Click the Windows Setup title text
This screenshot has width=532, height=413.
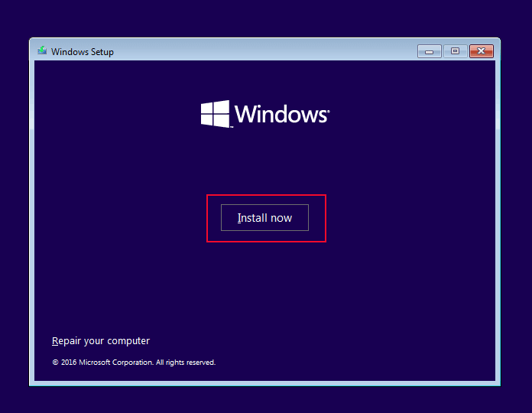(x=82, y=51)
